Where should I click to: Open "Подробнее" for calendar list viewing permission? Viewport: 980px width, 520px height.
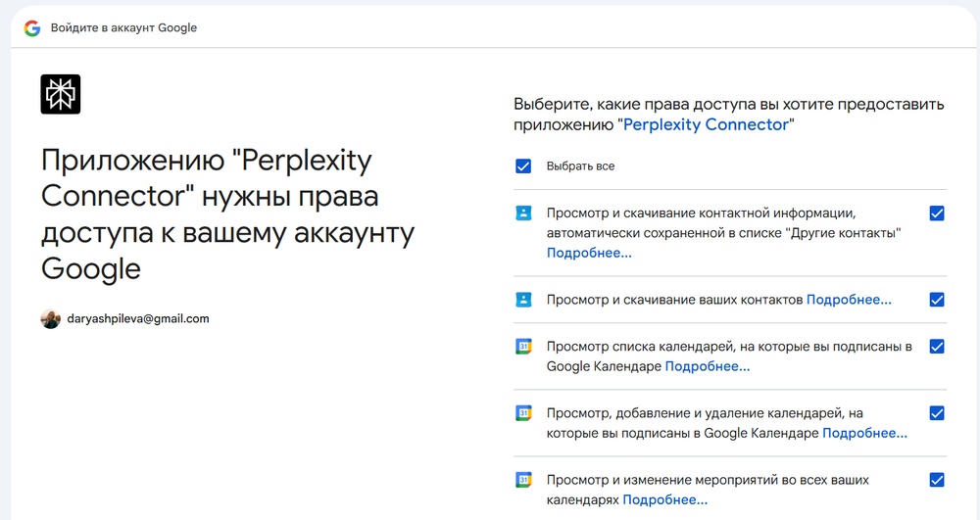coord(708,366)
